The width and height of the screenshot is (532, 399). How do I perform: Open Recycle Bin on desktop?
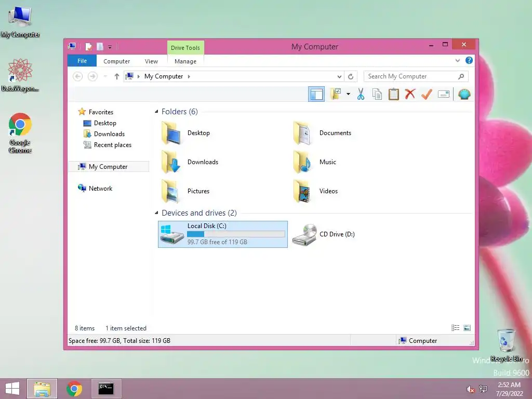[506, 345]
